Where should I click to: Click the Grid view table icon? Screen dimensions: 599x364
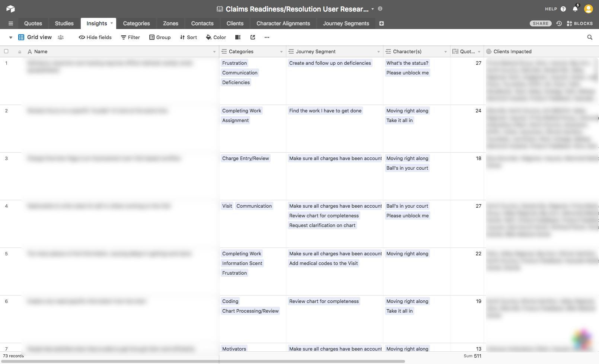[21, 37]
